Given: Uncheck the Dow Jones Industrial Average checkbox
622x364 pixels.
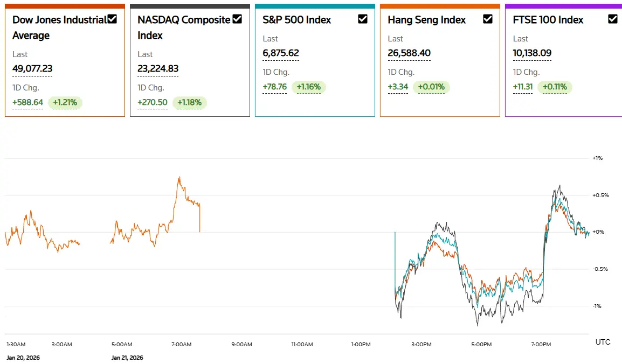Looking at the screenshot, I should (112, 19).
